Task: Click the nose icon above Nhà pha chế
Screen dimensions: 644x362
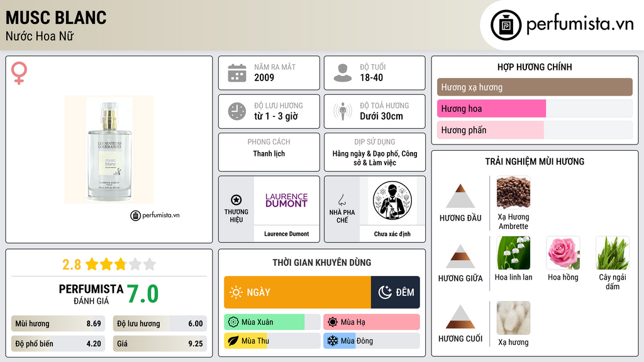Action: (341, 200)
